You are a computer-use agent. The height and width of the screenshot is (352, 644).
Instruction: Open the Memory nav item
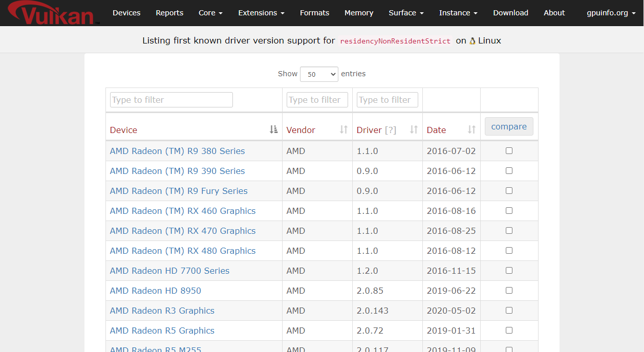click(359, 13)
